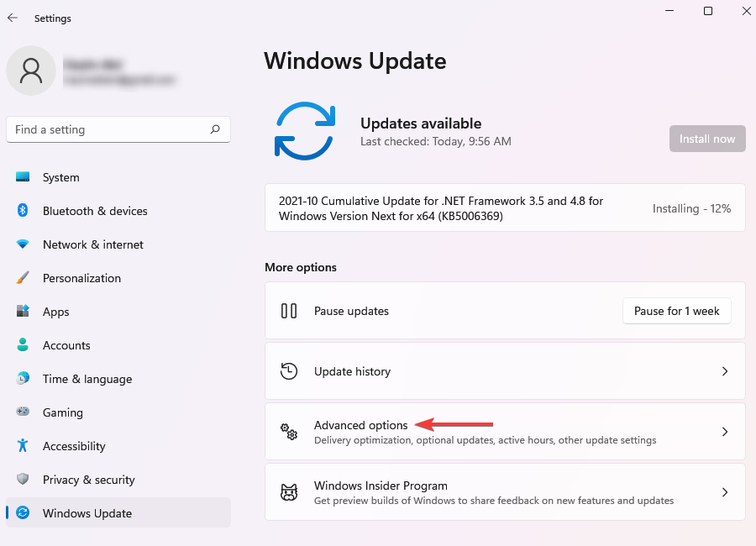Viewport: 756px width, 546px height.
Task: Click the More options heading
Action: tap(301, 267)
